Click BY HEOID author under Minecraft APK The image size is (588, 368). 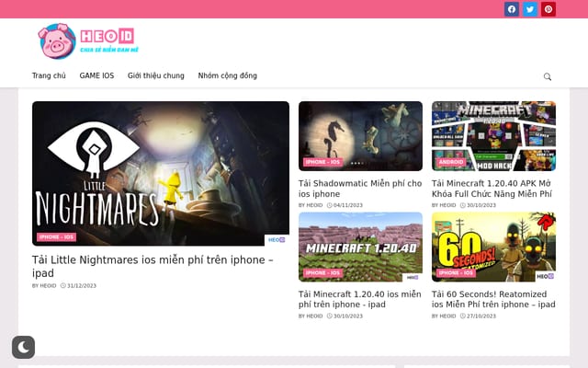coord(444,205)
